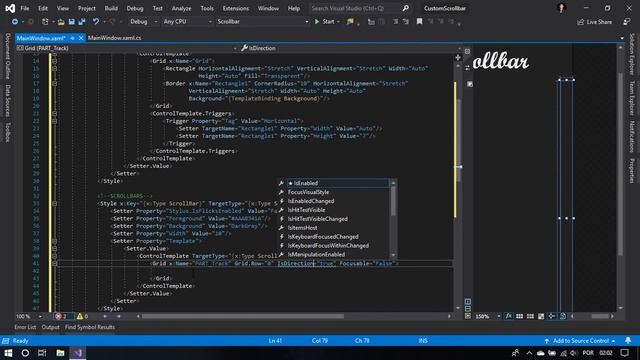640x360 pixels.
Task: Toggle snap to snaplines icon in designer
Action: [551, 316]
